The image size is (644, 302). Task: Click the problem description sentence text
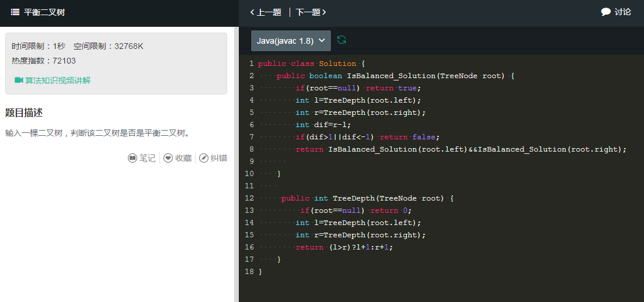(x=98, y=134)
